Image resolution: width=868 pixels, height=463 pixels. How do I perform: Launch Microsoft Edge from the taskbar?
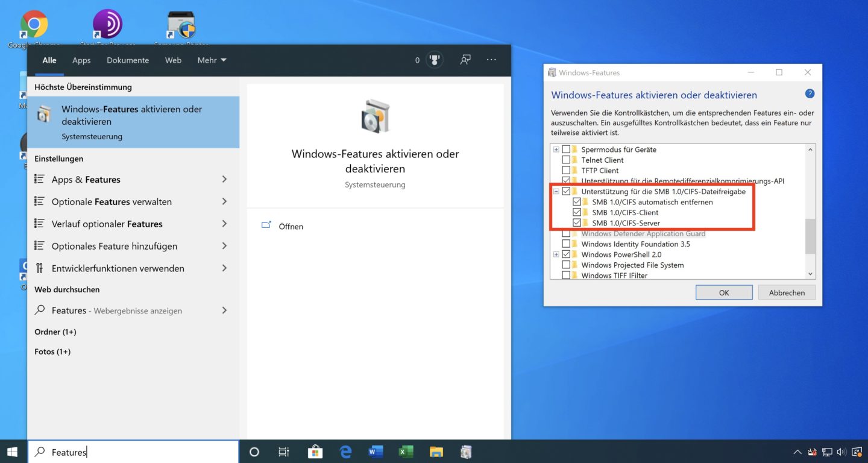[345, 452]
